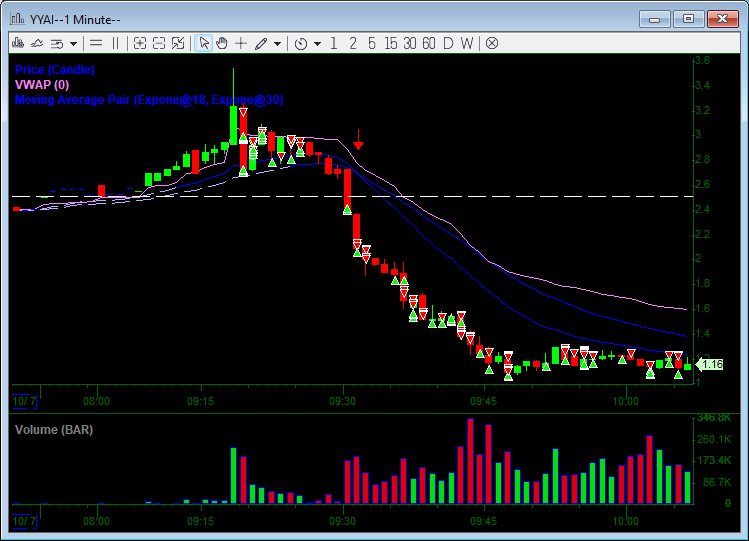
Task: Select the arrow pointer tool
Action: (203, 43)
